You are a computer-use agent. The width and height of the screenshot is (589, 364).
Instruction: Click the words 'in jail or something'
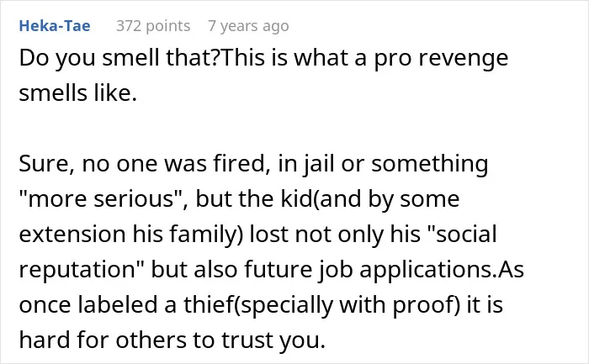click(383, 164)
